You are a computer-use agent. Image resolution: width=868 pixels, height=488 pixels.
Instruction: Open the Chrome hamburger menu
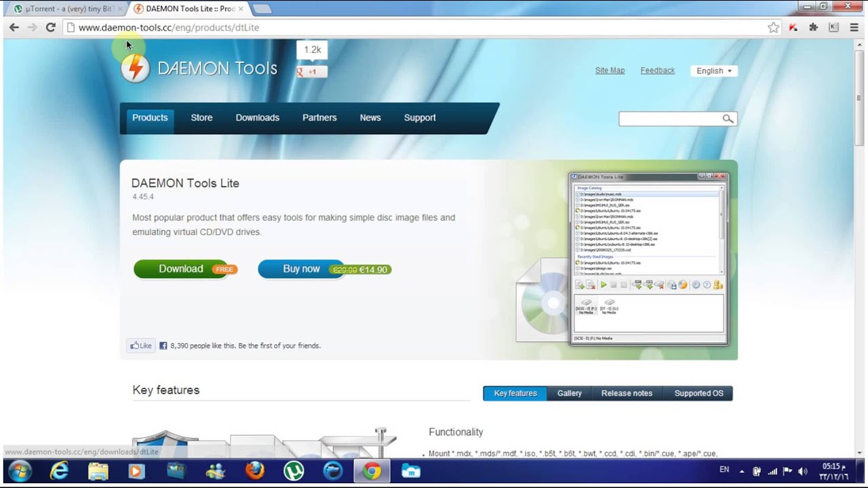coord(854,27)
